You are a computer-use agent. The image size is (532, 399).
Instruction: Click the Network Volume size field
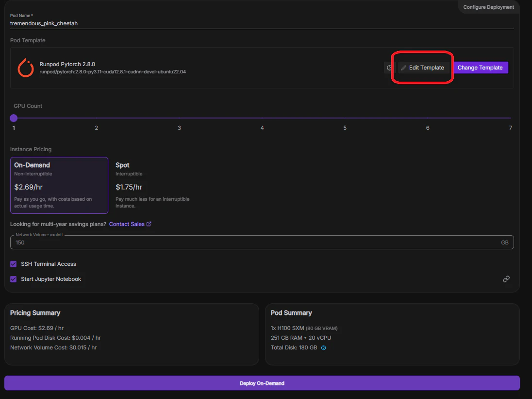(262, 243)
